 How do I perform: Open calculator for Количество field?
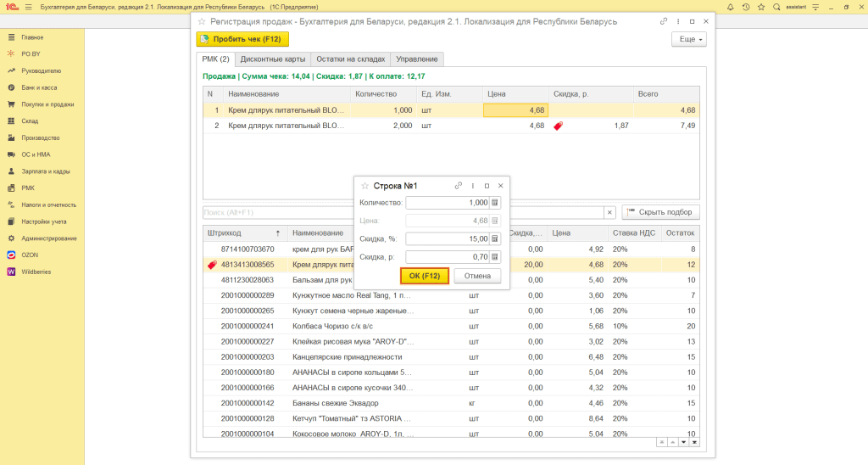[x=495, y=203]
